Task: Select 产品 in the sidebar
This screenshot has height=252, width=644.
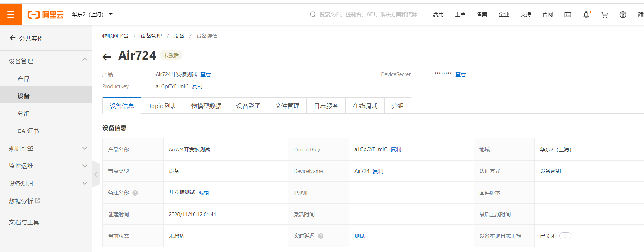Action: coord(24,79)
